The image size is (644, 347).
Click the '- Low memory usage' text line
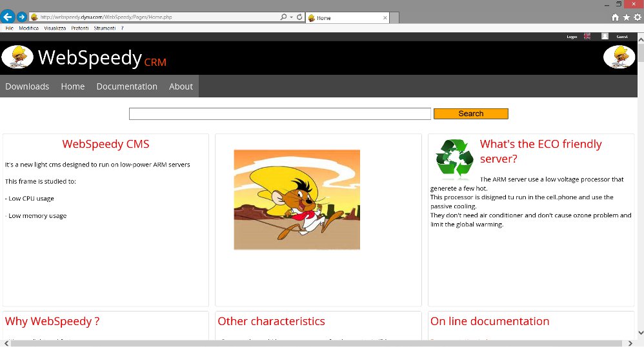coord(35,216)
